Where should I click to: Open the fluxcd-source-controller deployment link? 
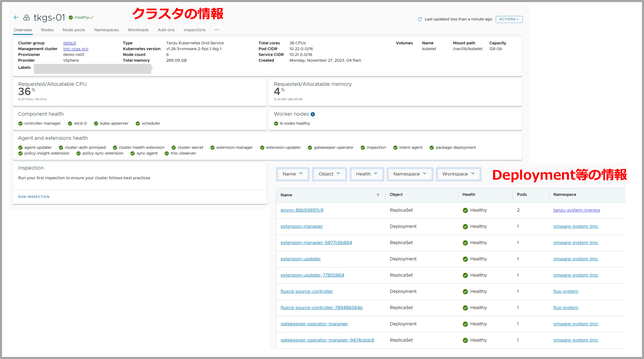click(306, 291)
